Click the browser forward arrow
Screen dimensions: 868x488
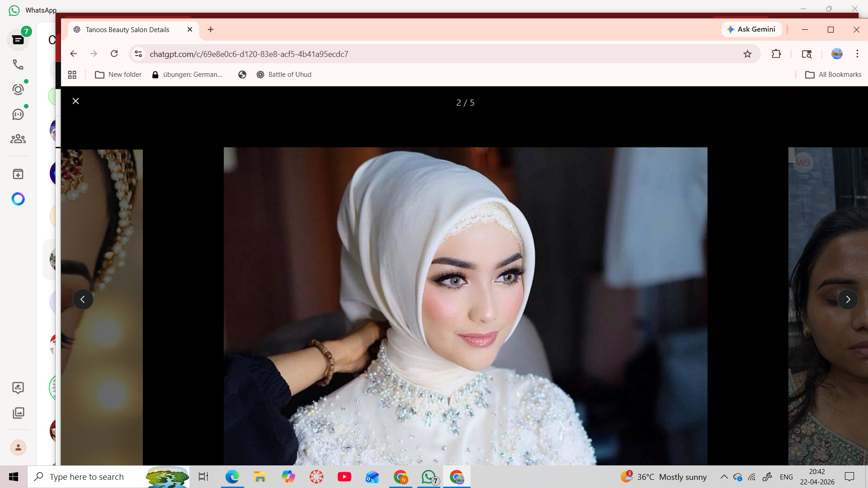[x=94, y=54]
